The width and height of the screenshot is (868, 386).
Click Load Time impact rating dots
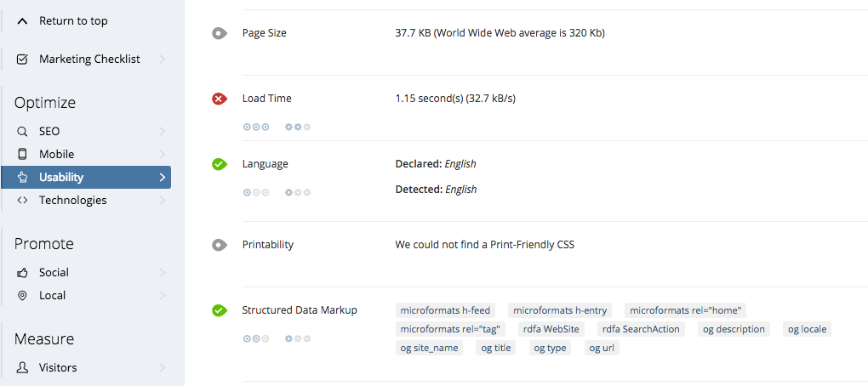(256, 128)
